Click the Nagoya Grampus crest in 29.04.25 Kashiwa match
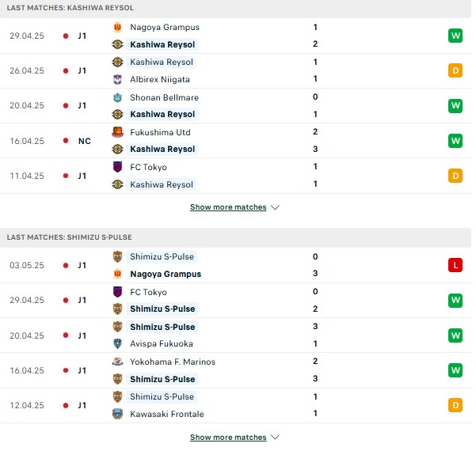This screenshot has width=476, height=451. [x=117, y=27]
